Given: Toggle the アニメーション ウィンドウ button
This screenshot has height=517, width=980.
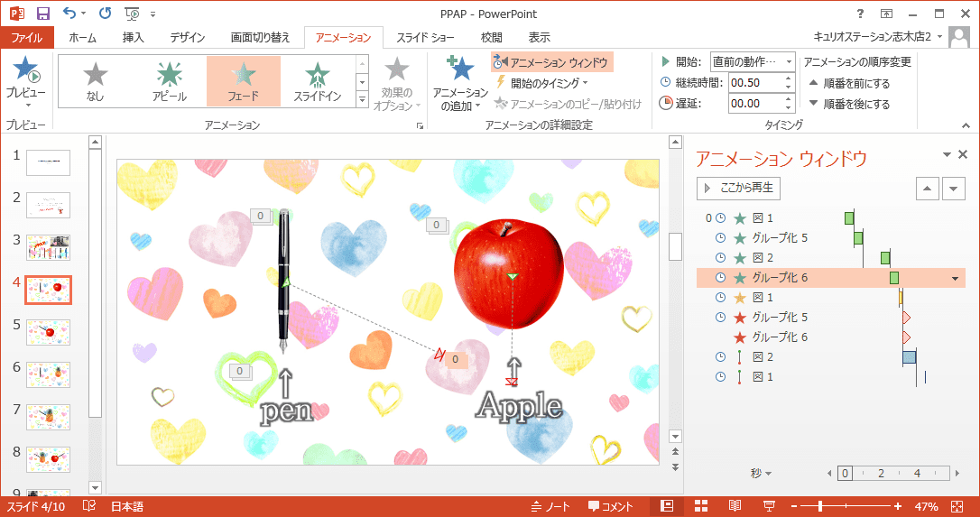Looking at the screenshot, I should tap(552, 62).
